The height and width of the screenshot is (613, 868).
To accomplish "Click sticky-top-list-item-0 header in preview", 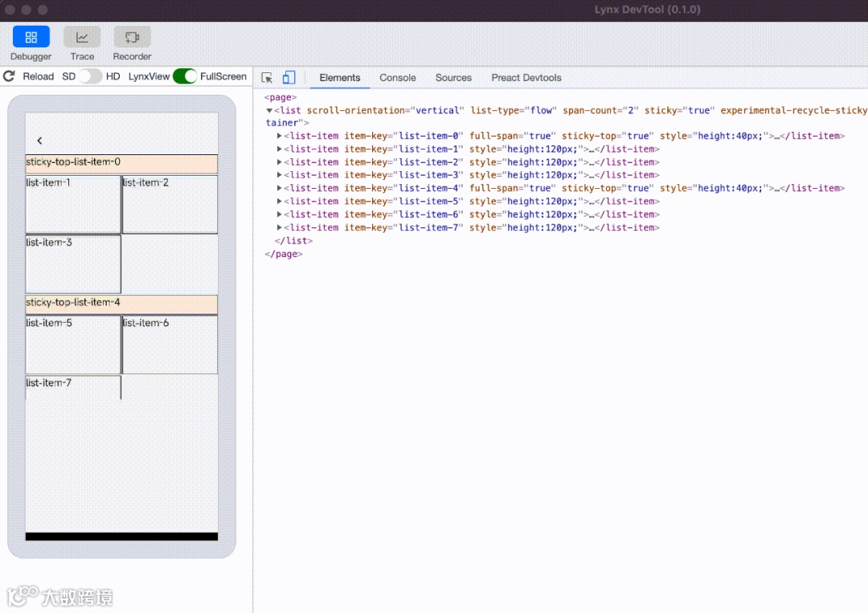I will pyautogui.click(x=121, y=164).
